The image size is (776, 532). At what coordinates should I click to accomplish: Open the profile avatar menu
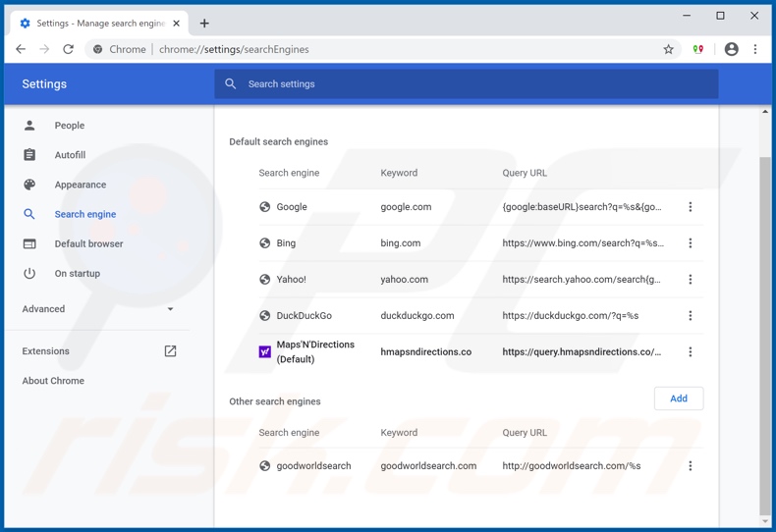[x=731, y=49]
